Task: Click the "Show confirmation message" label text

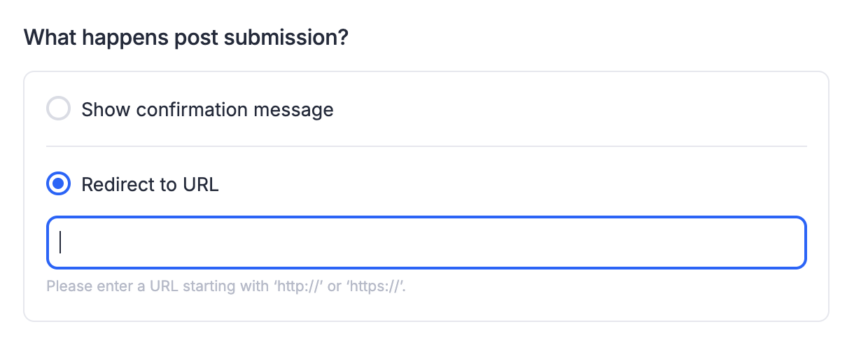Action: [207, 110]
